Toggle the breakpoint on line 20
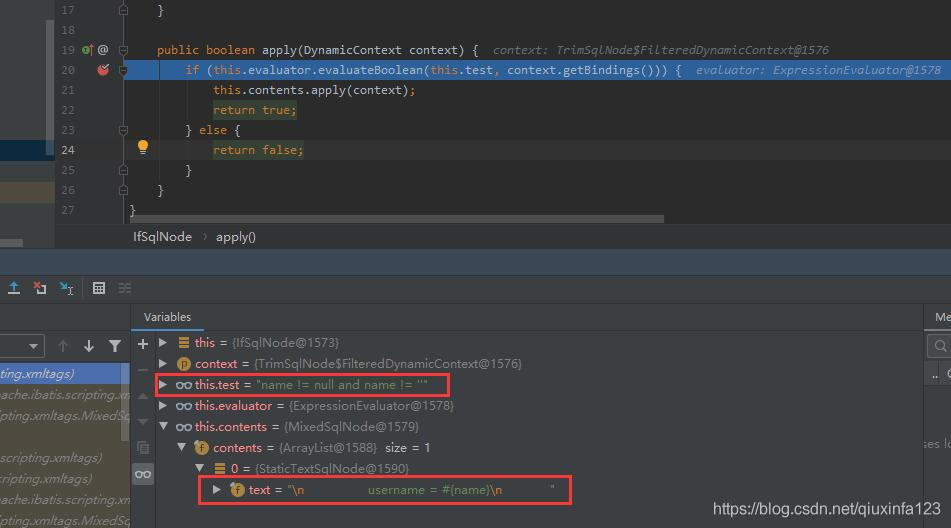This screenshot has width=951, height=528. click(103, 70)
